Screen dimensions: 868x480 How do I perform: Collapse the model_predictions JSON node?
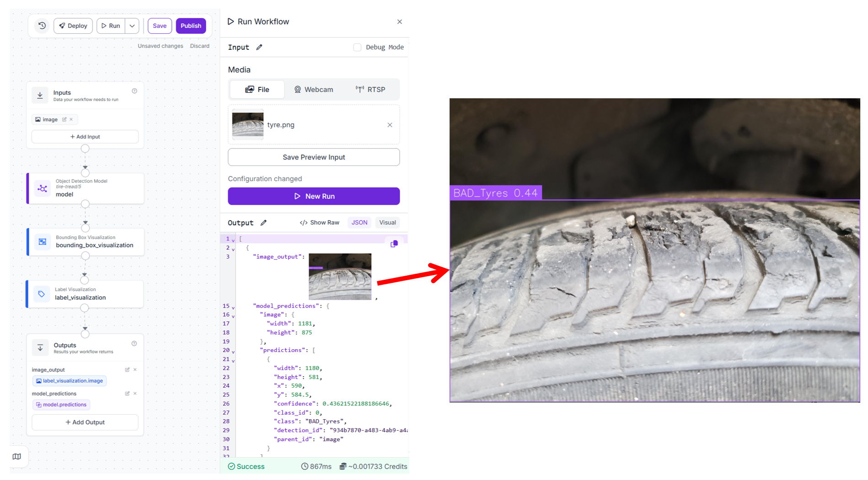233,307
